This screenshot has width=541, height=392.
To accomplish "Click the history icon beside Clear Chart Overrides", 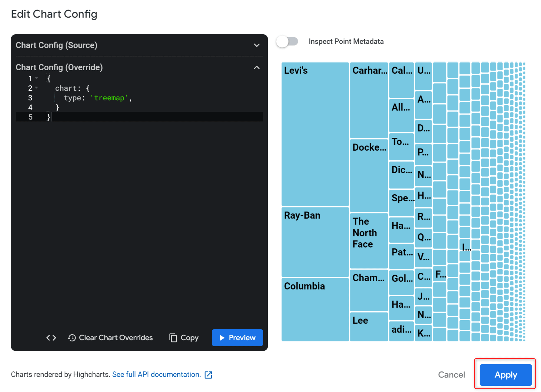I will pos(72,338).
